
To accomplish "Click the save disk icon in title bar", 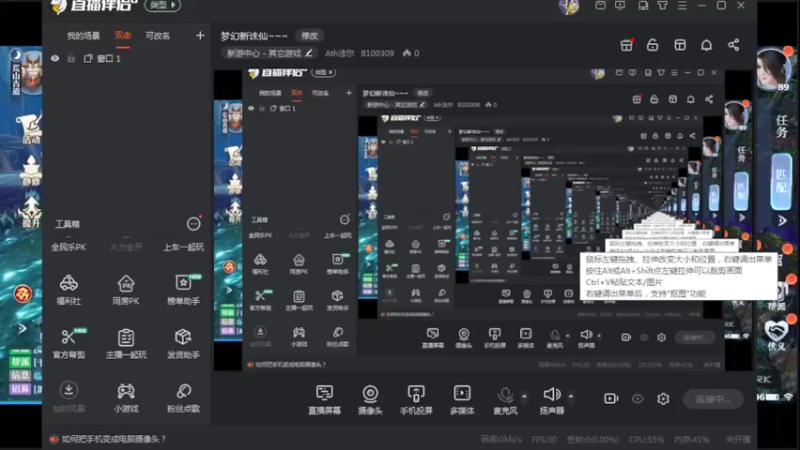I will point(643,6).
